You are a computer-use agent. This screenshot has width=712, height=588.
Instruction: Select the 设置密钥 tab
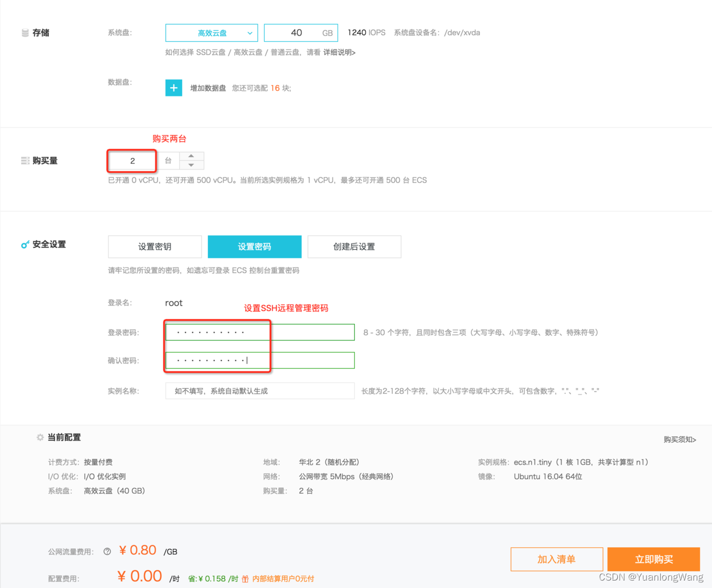tap(155, 246)
